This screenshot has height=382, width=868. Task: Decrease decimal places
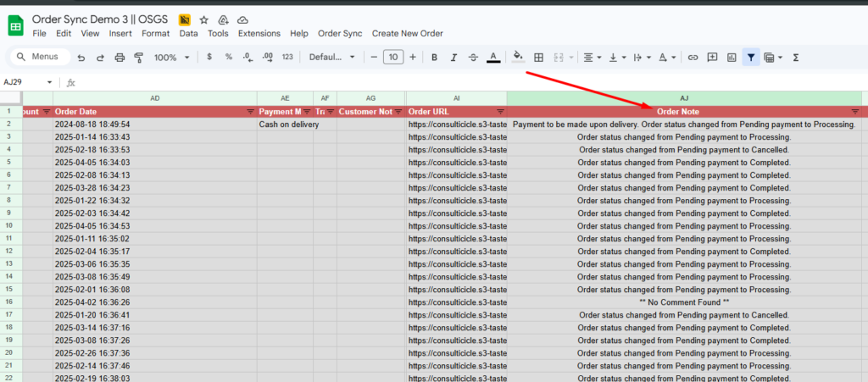tap(248, 57)
